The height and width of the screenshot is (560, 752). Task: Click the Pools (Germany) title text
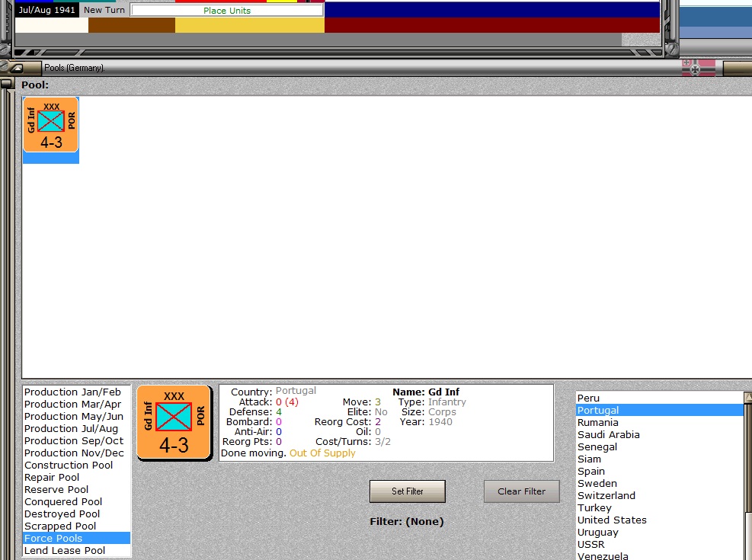tap(75, 68)
